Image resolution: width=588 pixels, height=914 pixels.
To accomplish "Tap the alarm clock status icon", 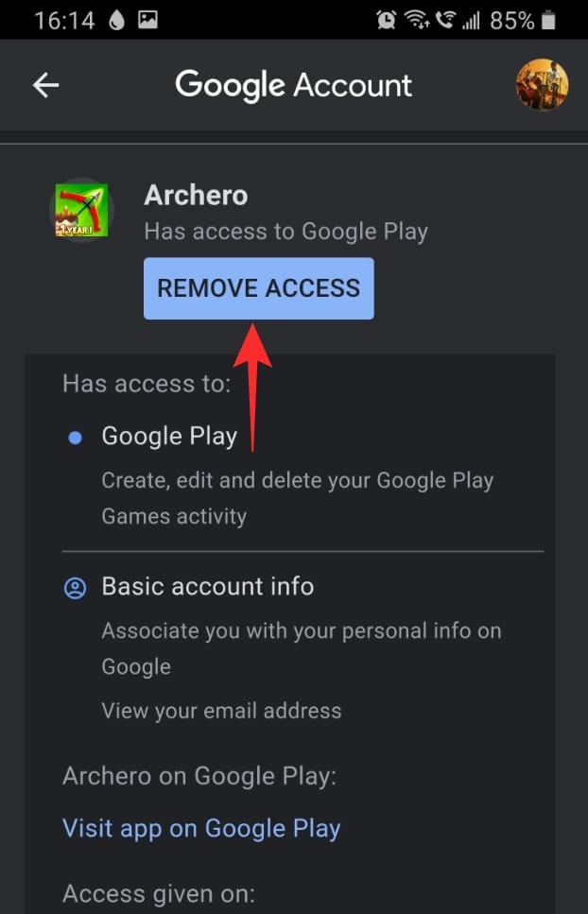I will pos(386,21).
